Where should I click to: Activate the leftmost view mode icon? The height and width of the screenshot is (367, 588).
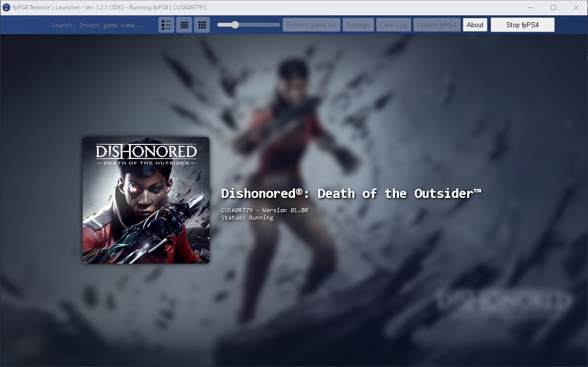coord(166,24)
